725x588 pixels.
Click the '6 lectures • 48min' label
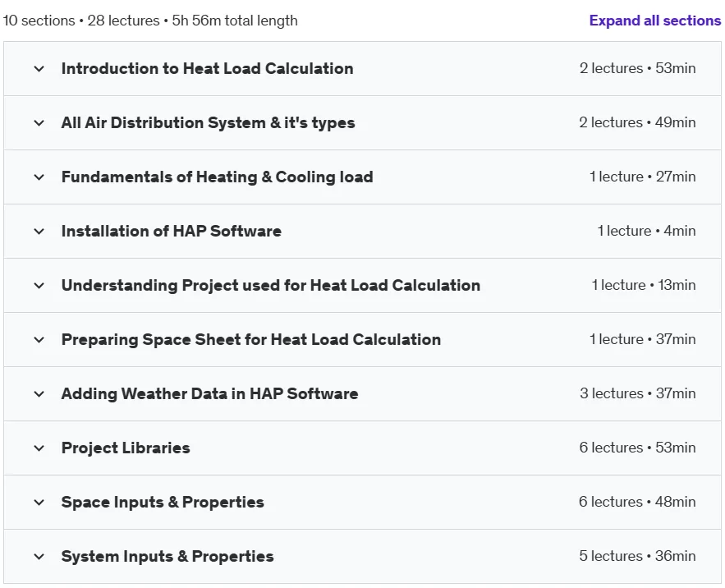point(637,502)
